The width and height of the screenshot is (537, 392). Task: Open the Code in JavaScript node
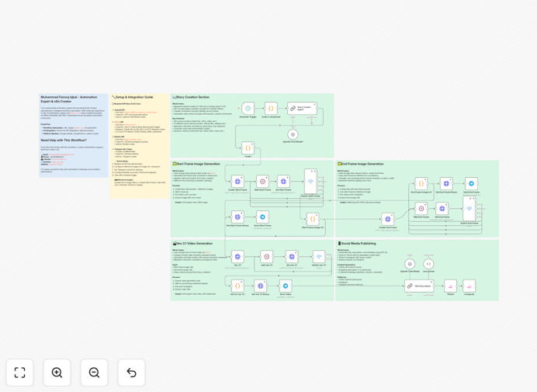271,108
